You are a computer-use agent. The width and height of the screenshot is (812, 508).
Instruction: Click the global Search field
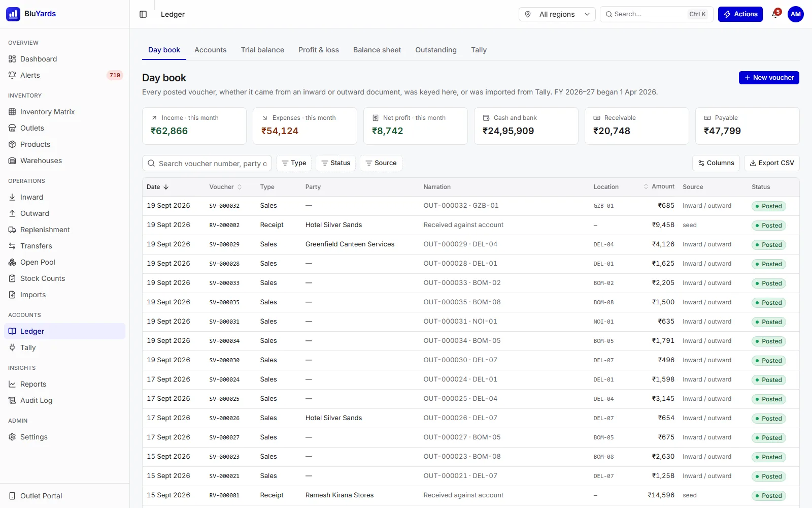657,14
